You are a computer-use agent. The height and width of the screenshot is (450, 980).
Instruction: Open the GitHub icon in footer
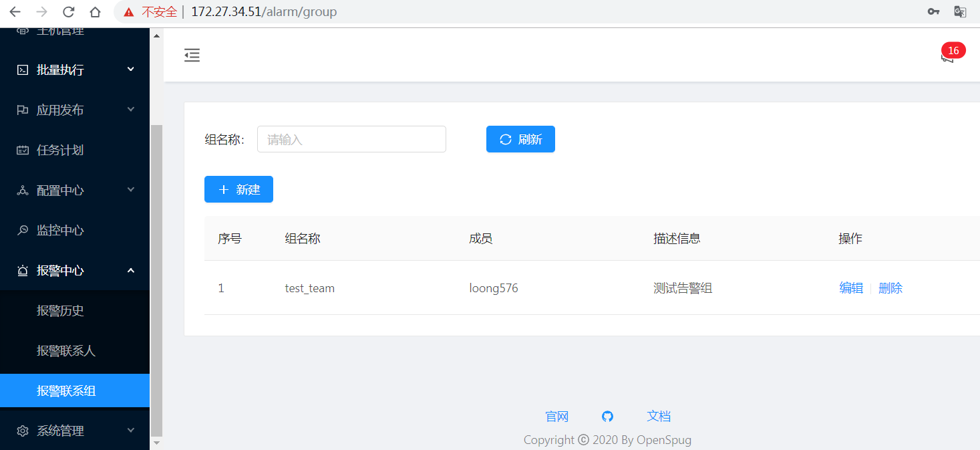point(607,416)
